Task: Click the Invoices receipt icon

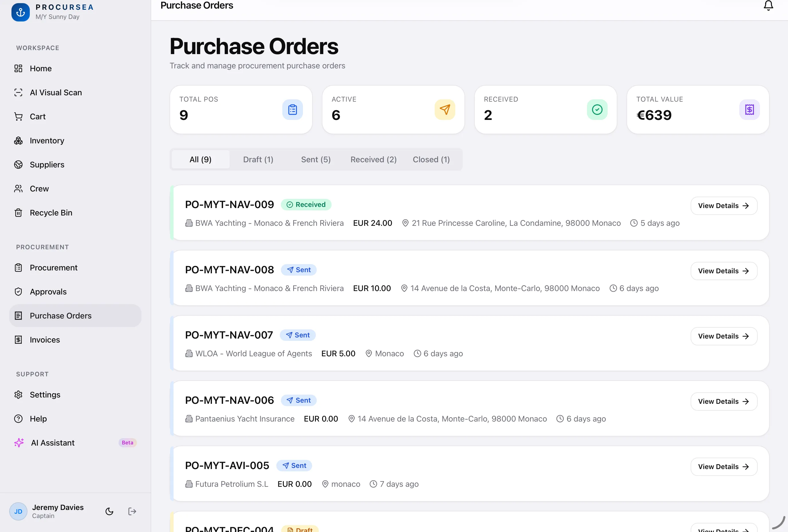Action: tap(18, 340)
